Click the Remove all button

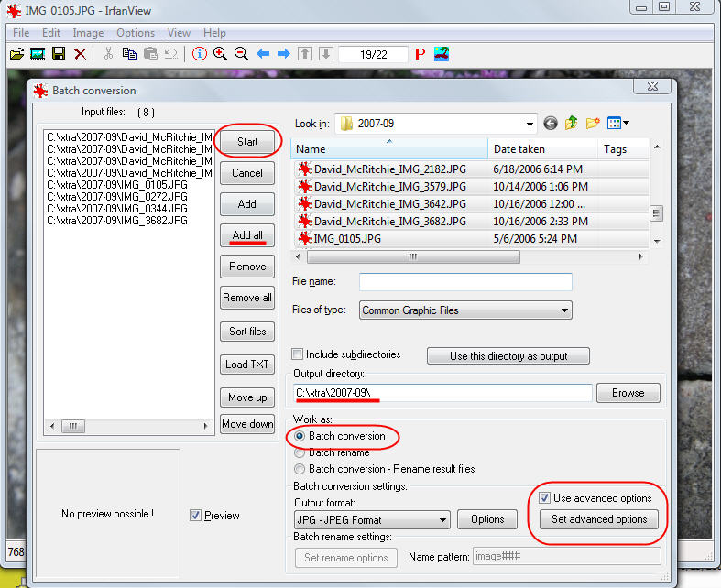pos(247,298)
